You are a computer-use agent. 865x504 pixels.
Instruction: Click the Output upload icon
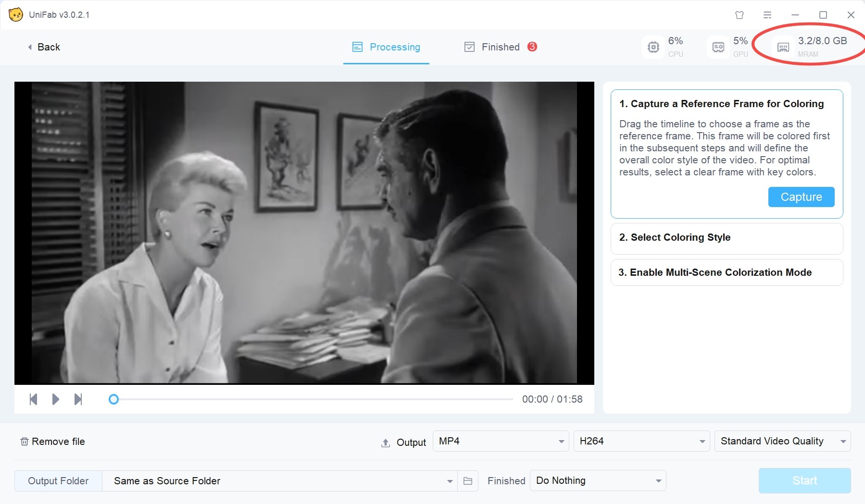385,443
